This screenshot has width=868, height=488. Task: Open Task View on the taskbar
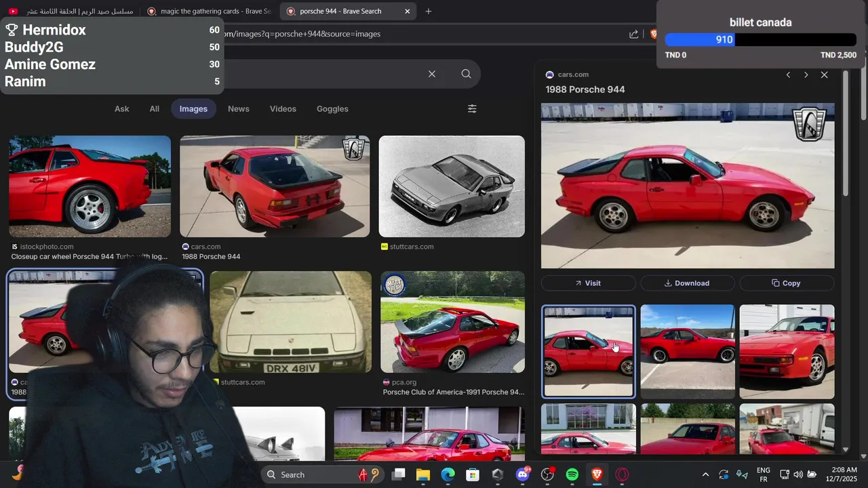click(398, 474)
